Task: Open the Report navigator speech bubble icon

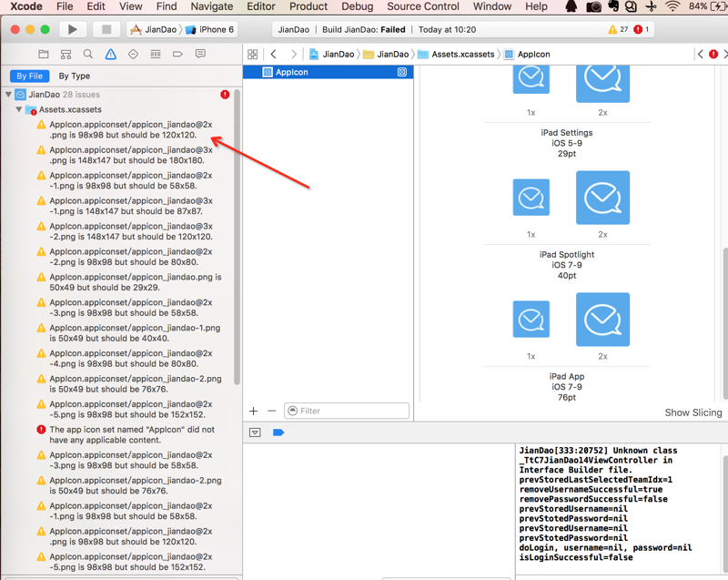Action: pyautogui.click(x=200, y=54)
